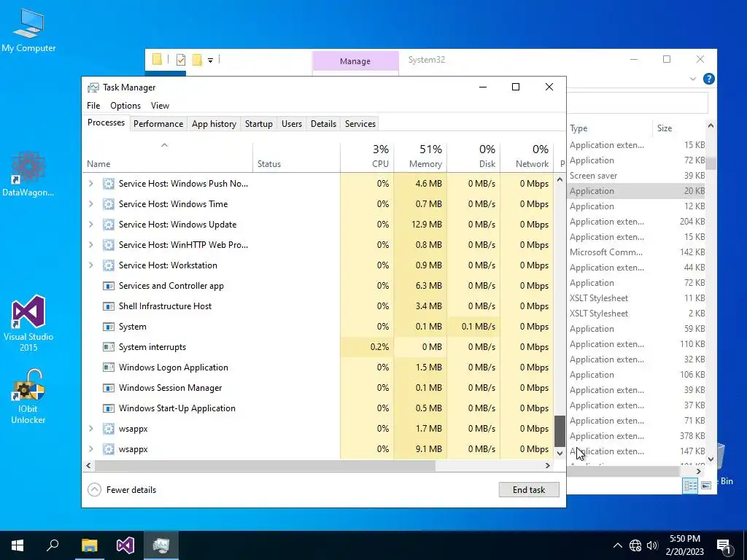The height and width of the screenshot is (560, 747).
Task: Switch Explorer to details view icon
Action: coord(690,485)
